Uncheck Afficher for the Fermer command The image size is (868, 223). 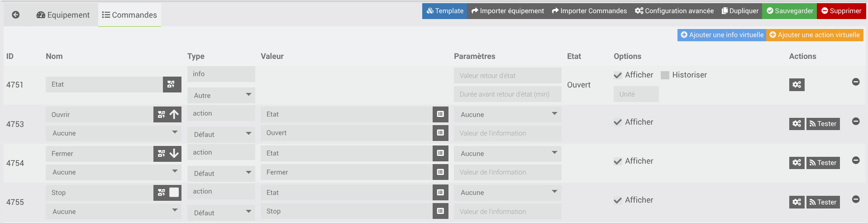(618, 161)
